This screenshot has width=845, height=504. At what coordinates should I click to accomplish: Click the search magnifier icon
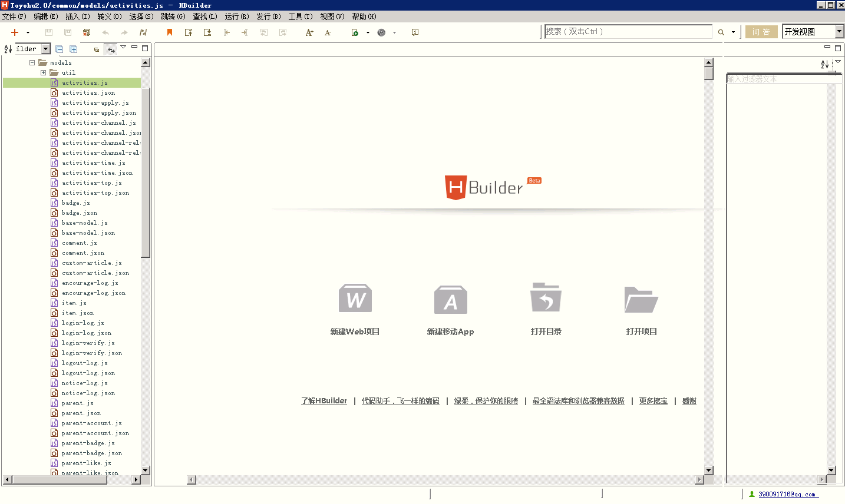pos(721,32)
